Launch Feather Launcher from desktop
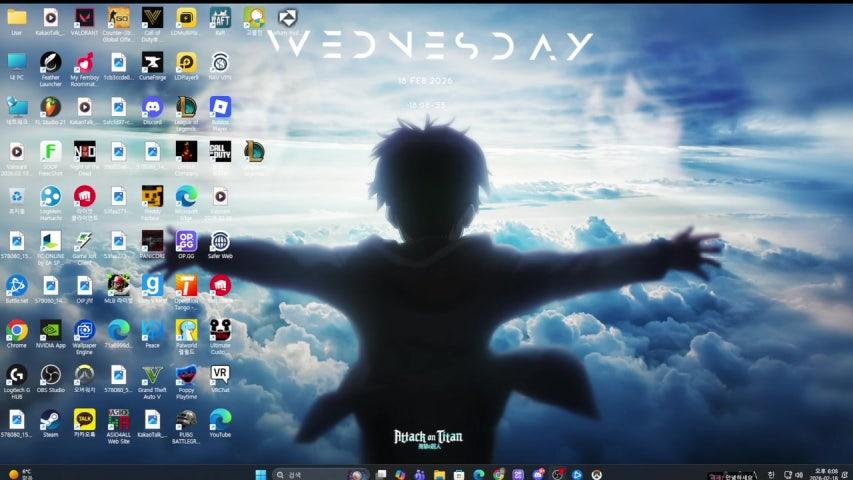853x480 pixels. point(51,69)
